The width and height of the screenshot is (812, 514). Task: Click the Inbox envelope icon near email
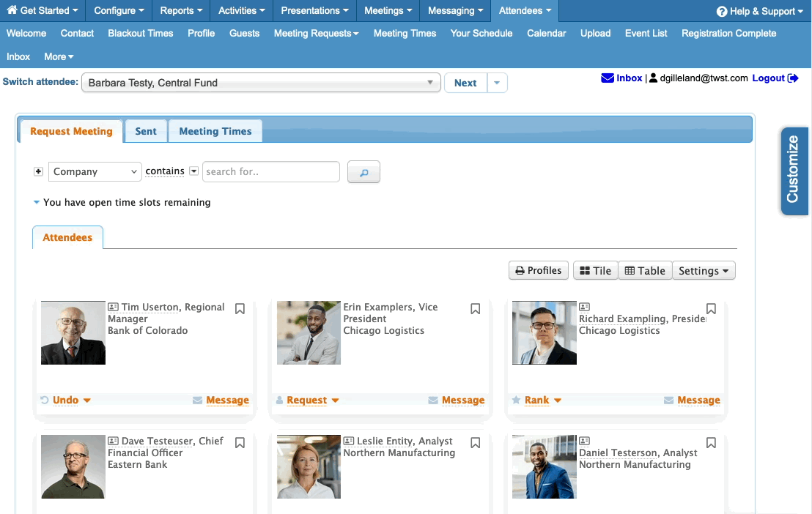608,78
